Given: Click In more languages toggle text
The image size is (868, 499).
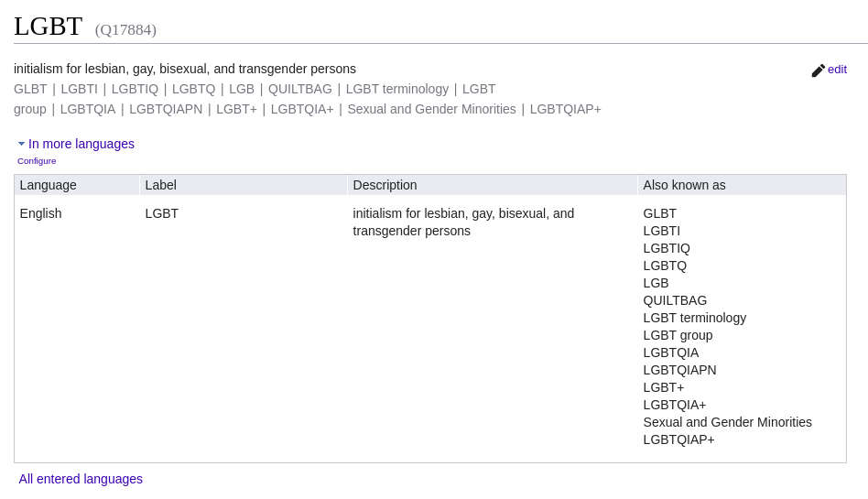Looking at the screenshot, I should [81, 144].
